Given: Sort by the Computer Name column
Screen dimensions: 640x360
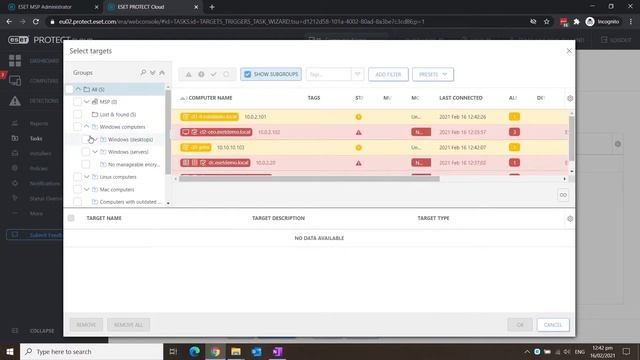Looking at the screenshot, I should click(210, 98).
